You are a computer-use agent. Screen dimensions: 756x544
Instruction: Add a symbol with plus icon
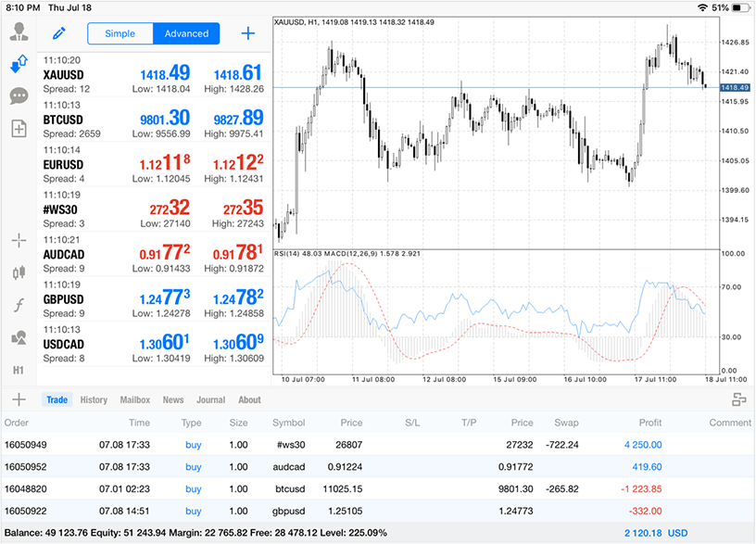247,33
